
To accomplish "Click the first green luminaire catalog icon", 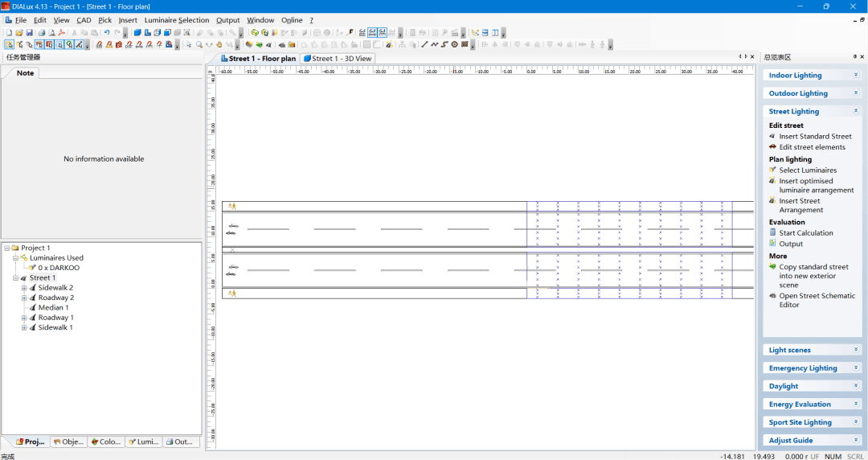I will coord(256,33).
